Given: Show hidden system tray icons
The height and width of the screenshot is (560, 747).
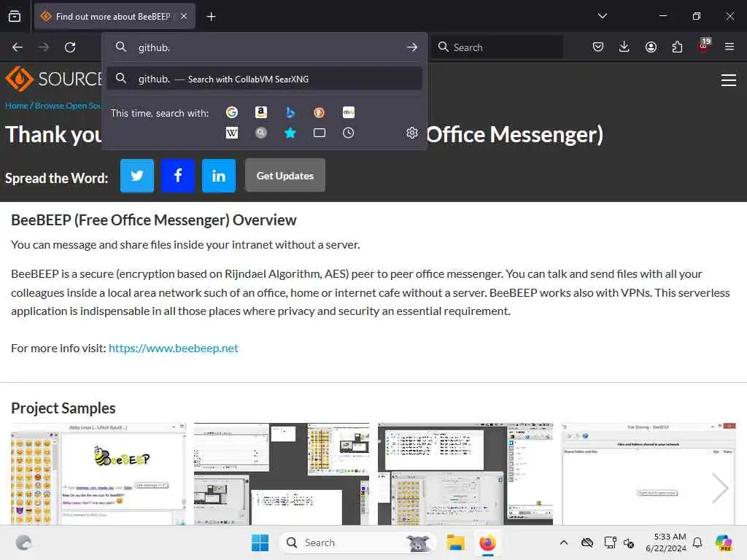Looking at the screenshot, I should pyautogui.click(x=564, y=542).
